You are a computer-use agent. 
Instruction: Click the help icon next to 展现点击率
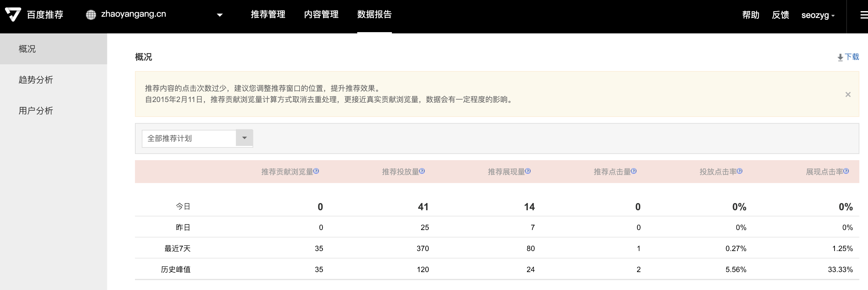click(x=846, y=171)
